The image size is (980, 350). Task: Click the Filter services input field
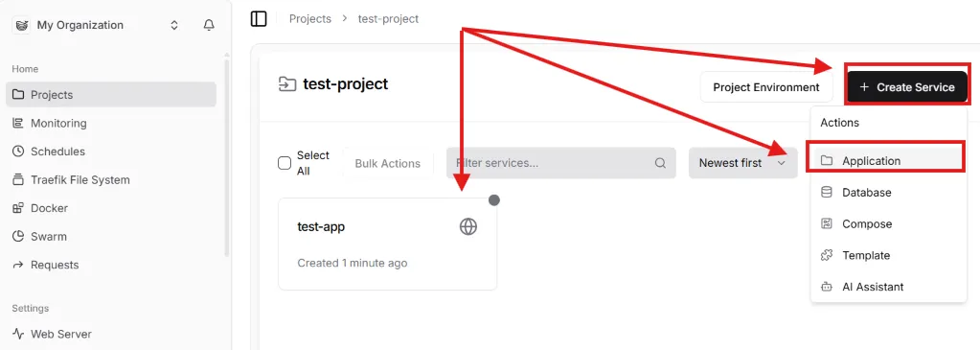pos(561,163)
